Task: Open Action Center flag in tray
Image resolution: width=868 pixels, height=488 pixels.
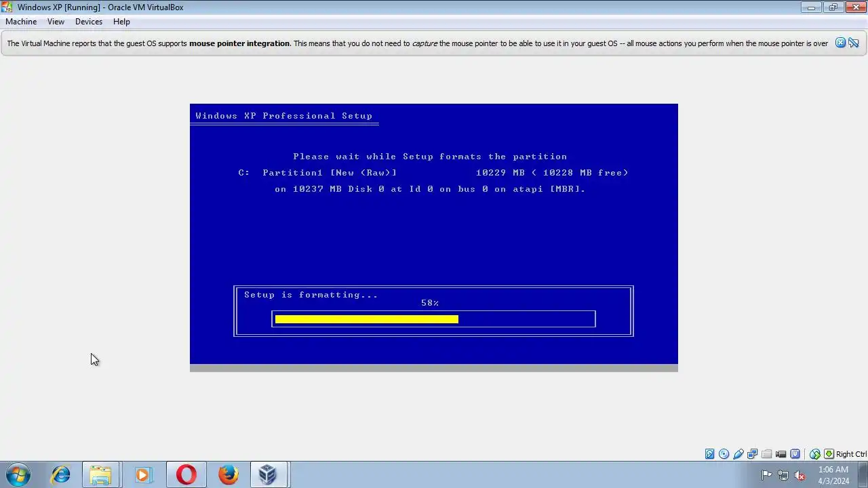Action: point(766,475)
